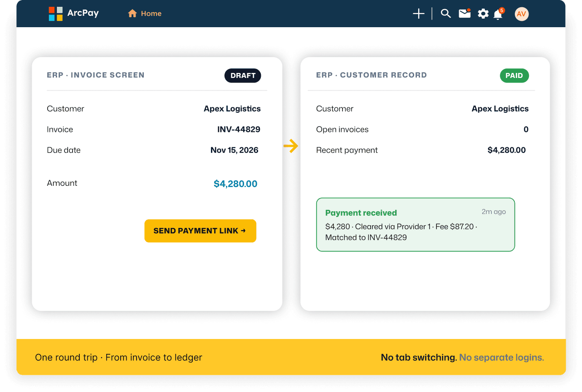Select the ERP · Customer Record heading
Viewport: 582px width, 392px height.
372,75
